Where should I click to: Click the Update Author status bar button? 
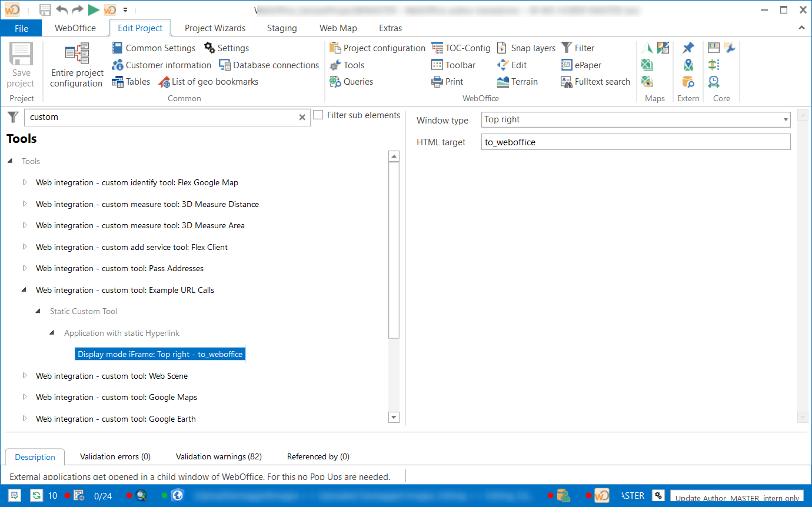pyautogui.click(x=737, y=498)
